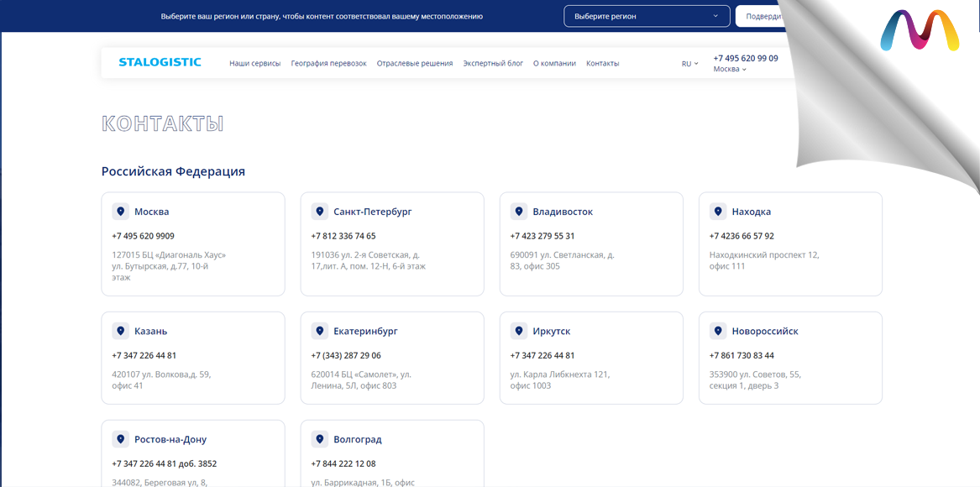Viewport: 980px width, 487px height.
Task: Select the Москва city heading
Action: tap(152, 212)
